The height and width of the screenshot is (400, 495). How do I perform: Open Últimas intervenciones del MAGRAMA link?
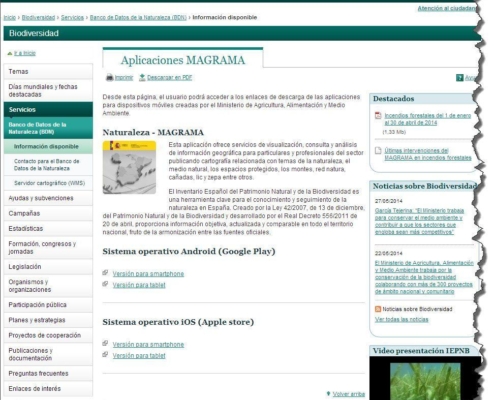pos(428,154)
